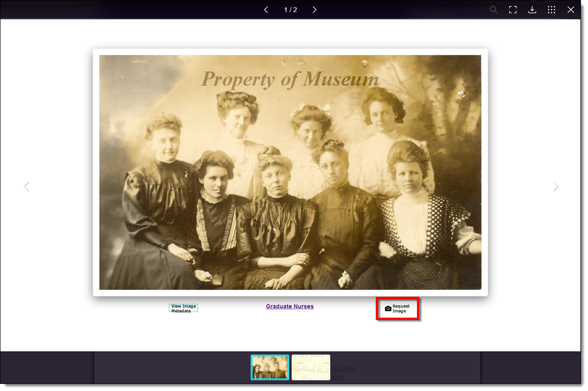Click the lower partially hidden link under thumbnails
Screen dimensions: 588x391
(x=337, y=377)
